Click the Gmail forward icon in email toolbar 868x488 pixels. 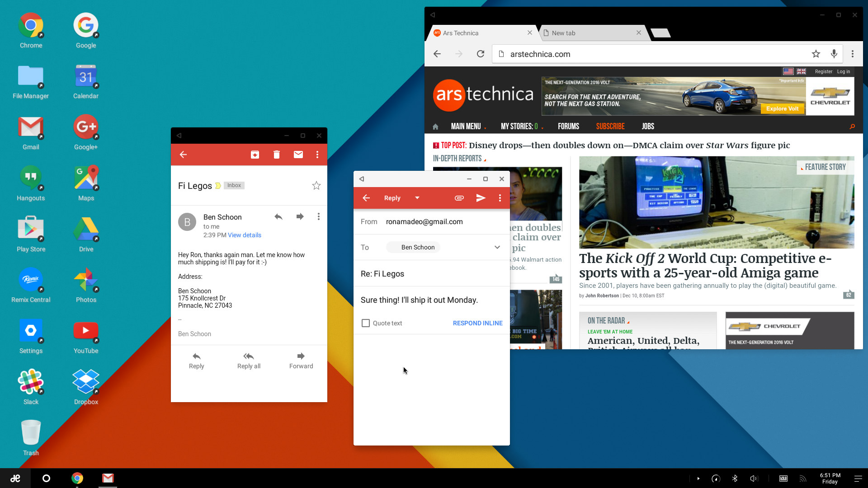pos(300,216)
